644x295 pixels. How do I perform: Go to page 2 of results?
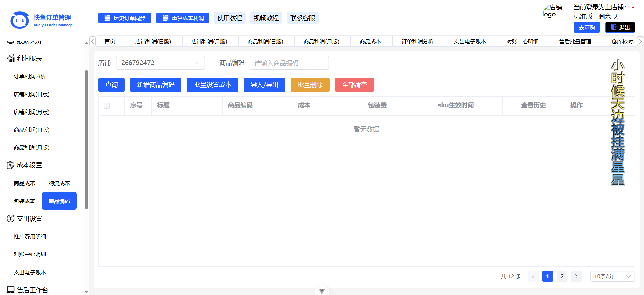click(x=562, y=276)
